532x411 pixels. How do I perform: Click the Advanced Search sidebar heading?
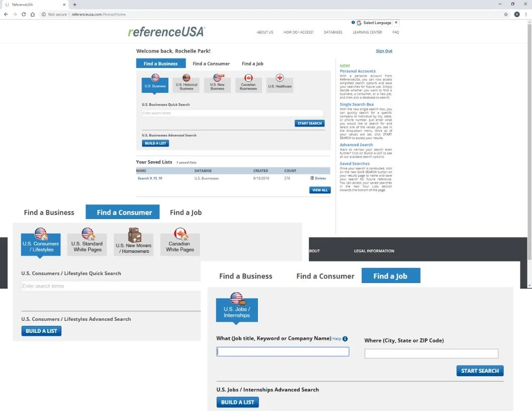[356, 145]
